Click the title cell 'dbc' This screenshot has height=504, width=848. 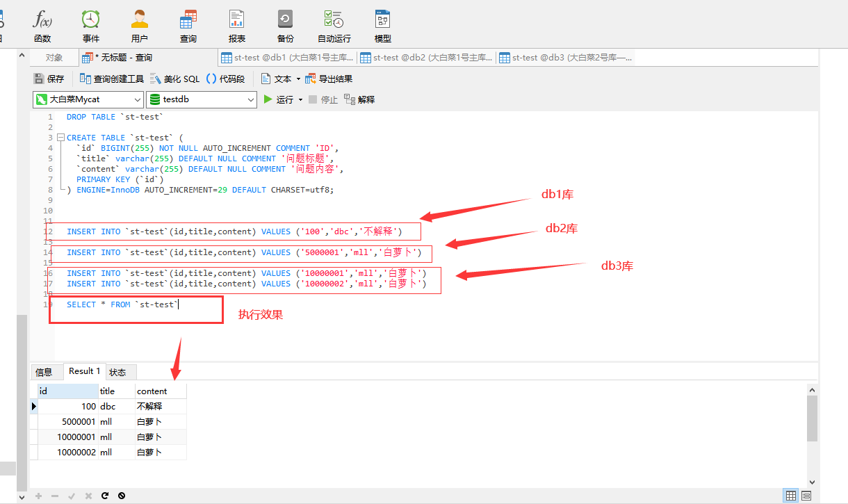[x=116, y=406]
